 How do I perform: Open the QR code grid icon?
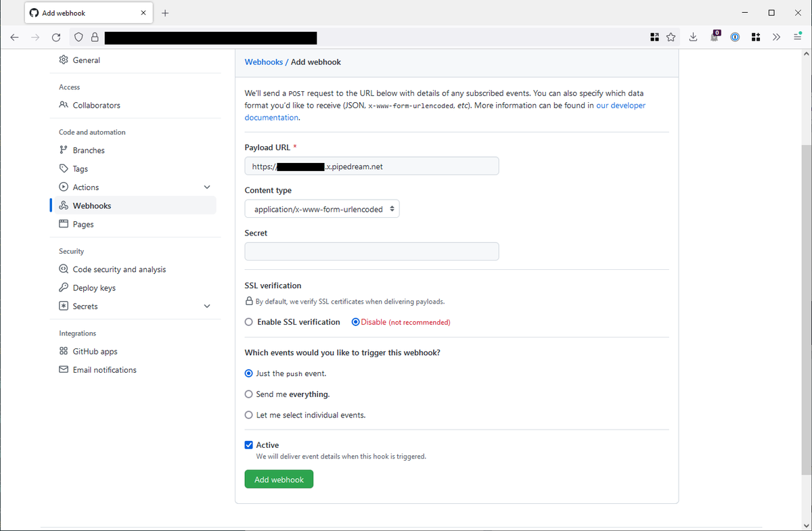(654, 37)
